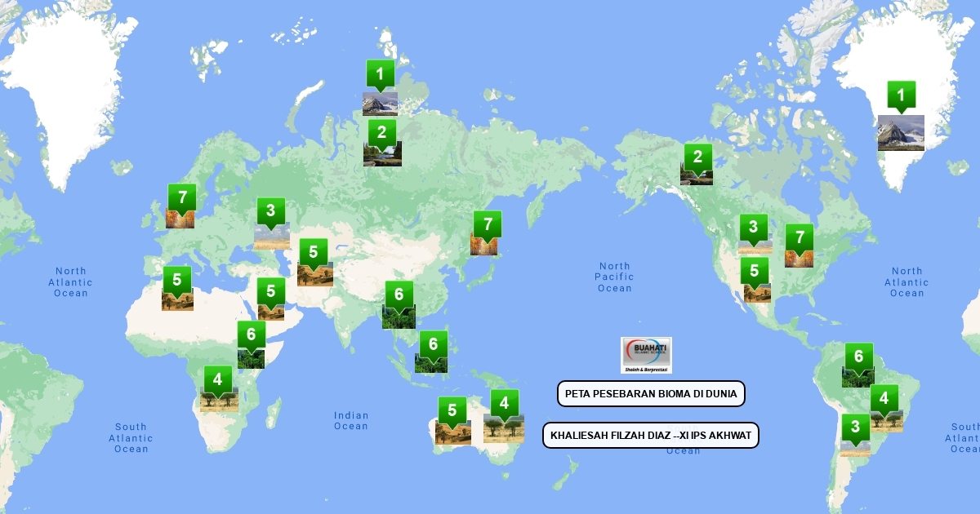980x514 pixels.
Task: Click the Buahati school logo
Action: tap(646, 355)
